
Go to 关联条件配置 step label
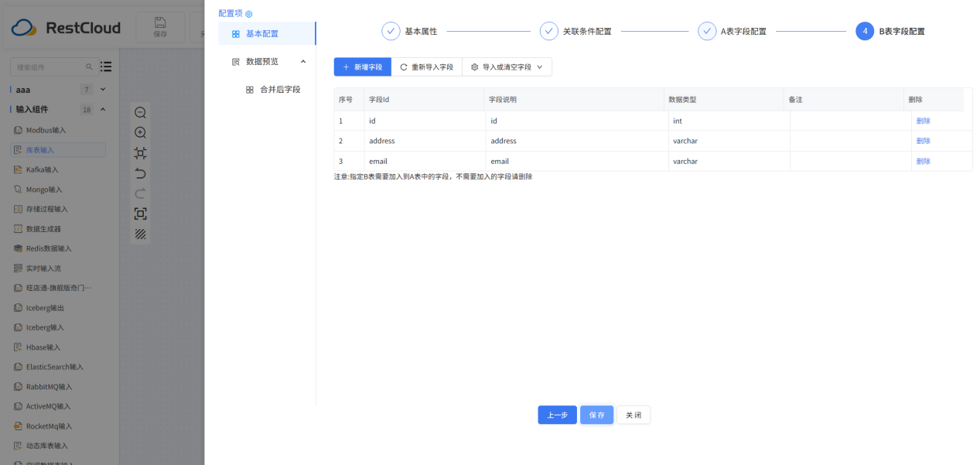tap(587, 32)
